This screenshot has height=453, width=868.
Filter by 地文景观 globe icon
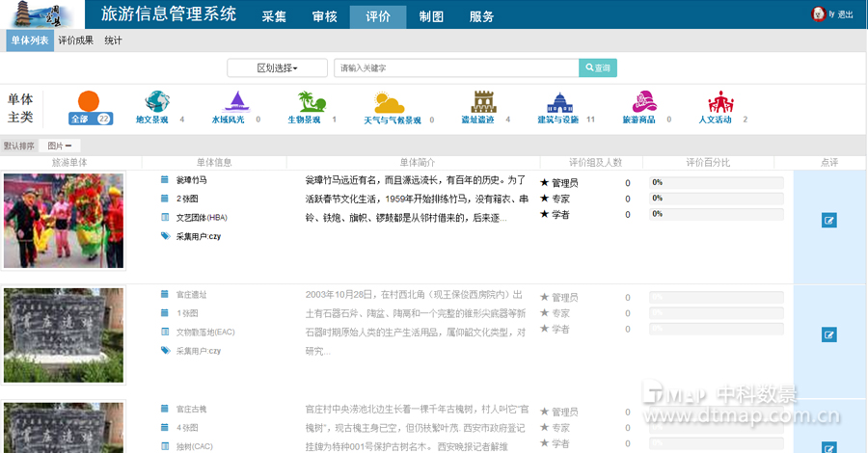pyautogui.click(x=156, y=102)
